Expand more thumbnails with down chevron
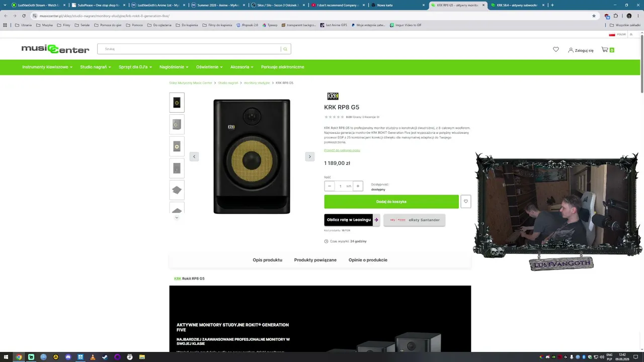The image size is (644, 362). [177, 218]
